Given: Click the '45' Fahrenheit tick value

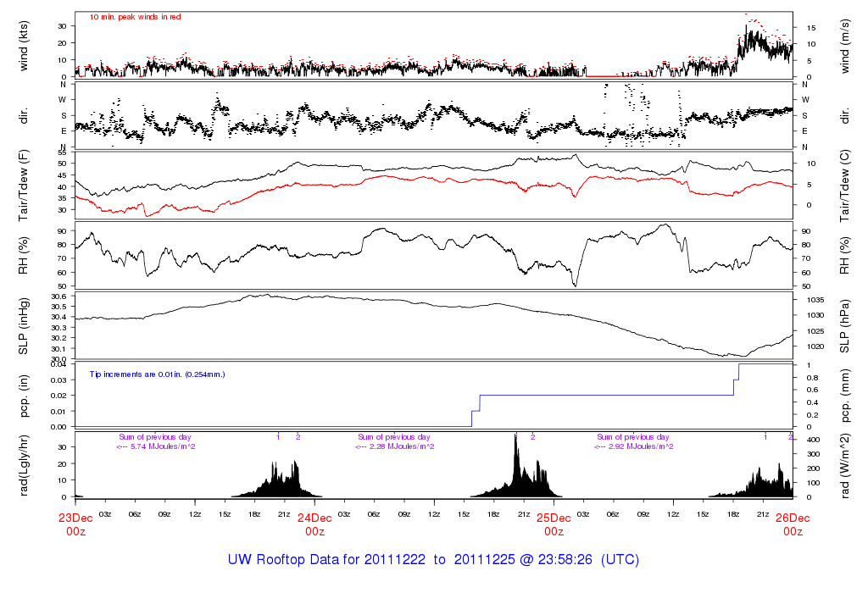Looking at the screenshot, I should click(62, 175).
